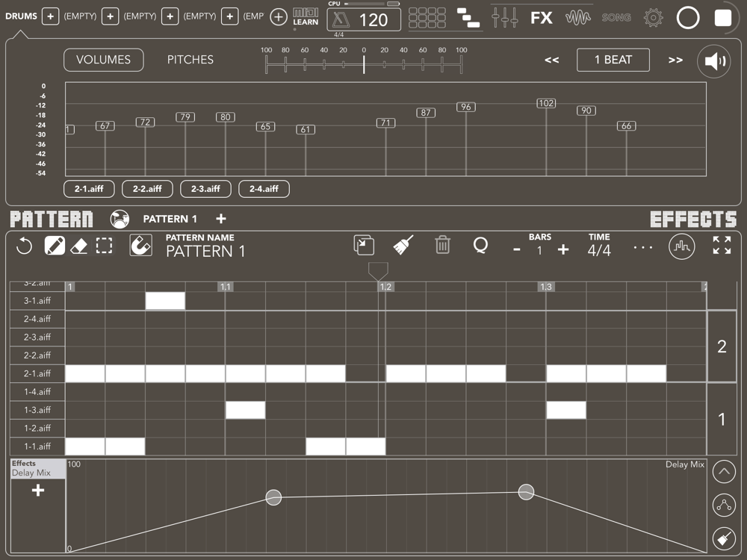Collapse automation with the up chevron

point(724,472)
